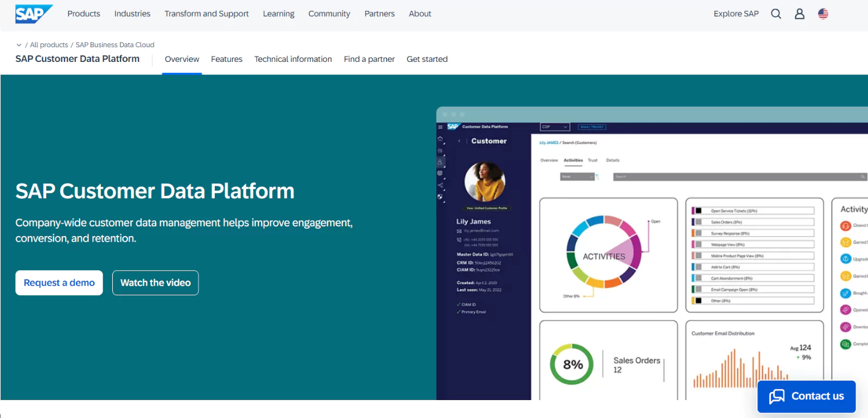Select the US flag country selector
This screenshot has width=868, height=418.
point(823,14)
